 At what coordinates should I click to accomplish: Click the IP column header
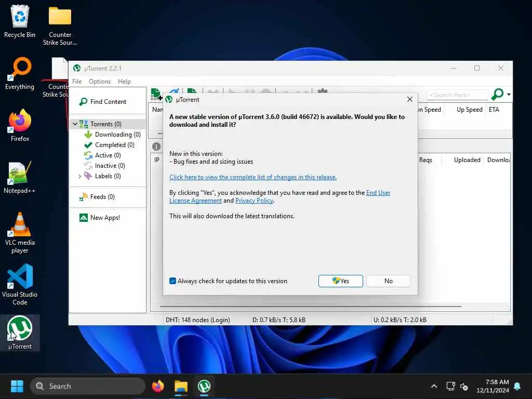click(x=157, y=160)
